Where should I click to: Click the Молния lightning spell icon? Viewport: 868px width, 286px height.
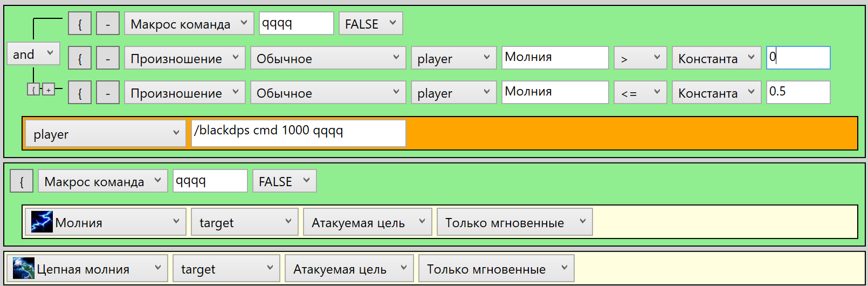[x=42, y=222]
